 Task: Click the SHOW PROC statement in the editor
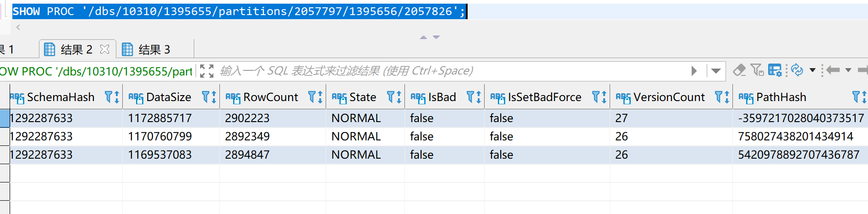tap(239, 11)
